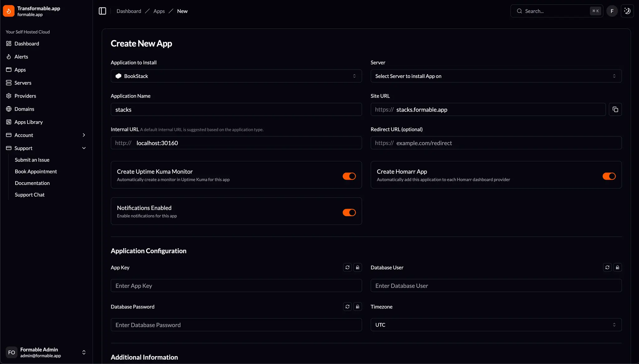Screen dimensions: 639x364
Task: Click the BookStack app icon
Action: click(119, 76)
